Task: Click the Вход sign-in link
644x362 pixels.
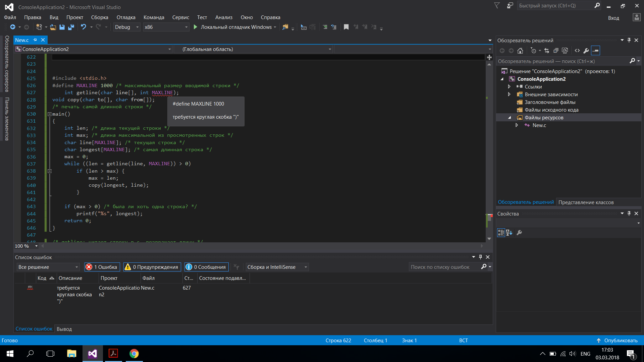Action: pyautogui.click(x=613, y=18)
